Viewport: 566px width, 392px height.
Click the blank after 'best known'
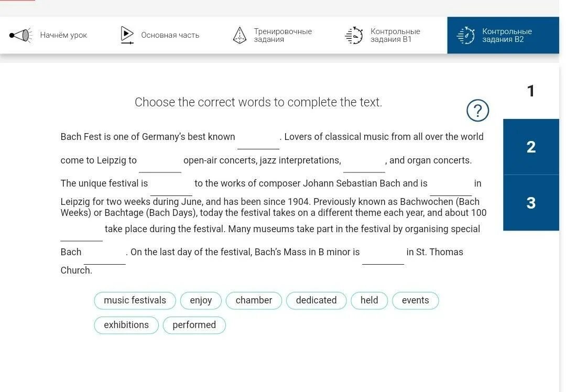pyautogui.click(x=258, y=140)
